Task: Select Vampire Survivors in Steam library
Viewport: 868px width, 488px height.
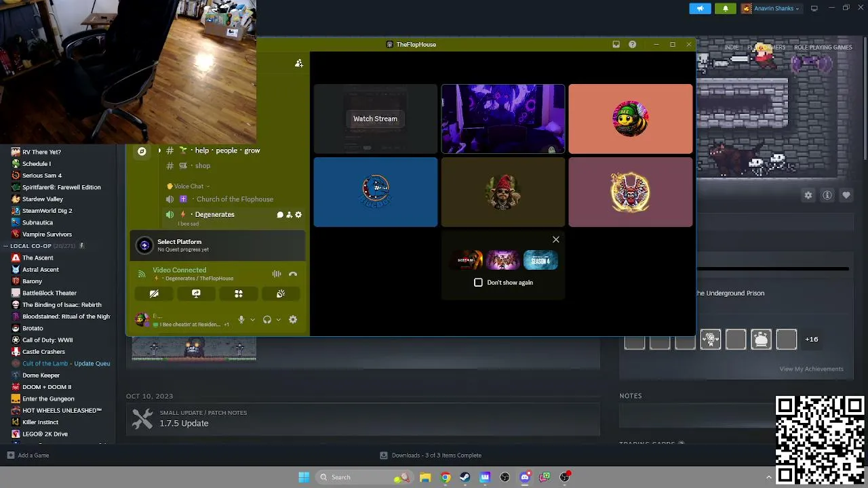Action: (47, 235)
